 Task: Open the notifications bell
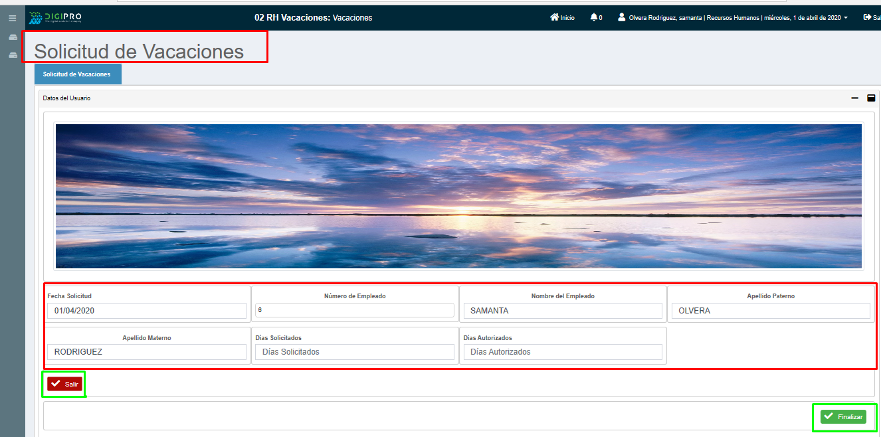pos(596,17)
